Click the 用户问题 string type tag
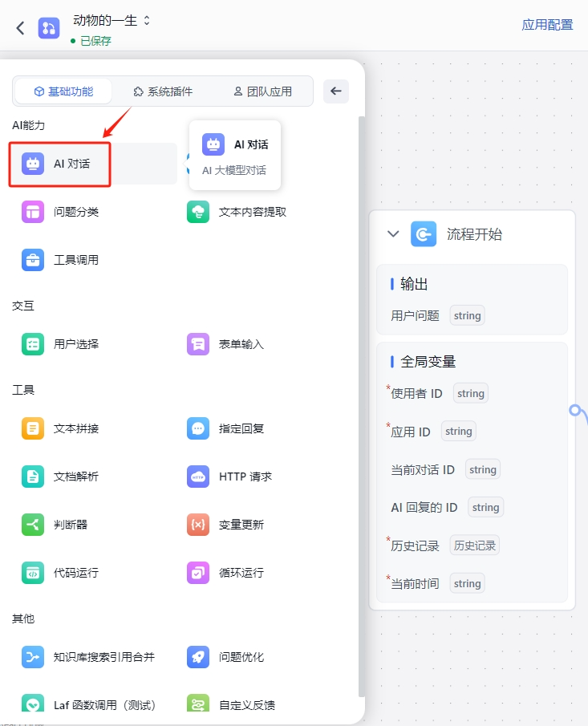 point(467,316)
